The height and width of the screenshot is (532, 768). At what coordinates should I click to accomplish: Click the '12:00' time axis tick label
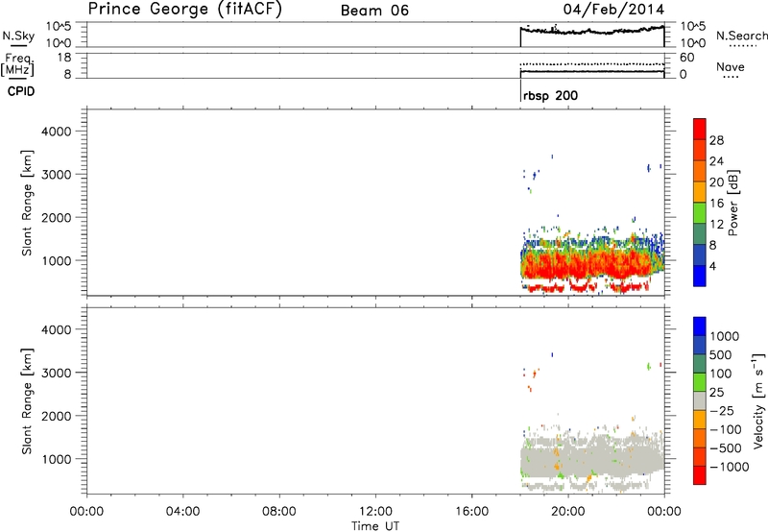pos(375,512)
